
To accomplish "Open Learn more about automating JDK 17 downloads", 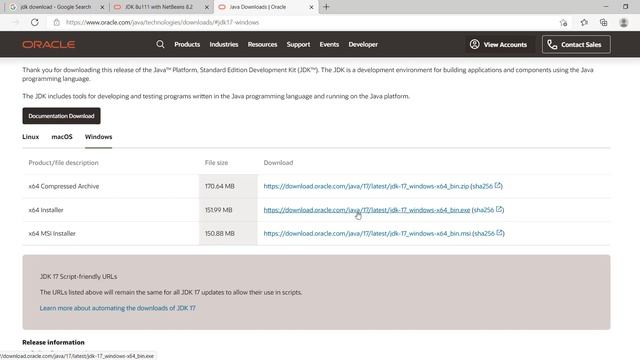I will pos(118,308).
